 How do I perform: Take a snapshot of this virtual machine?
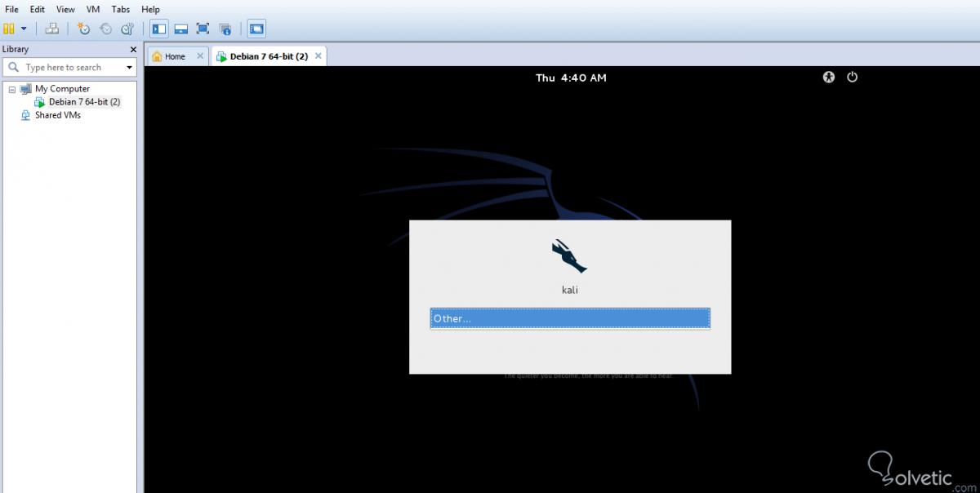83,29
